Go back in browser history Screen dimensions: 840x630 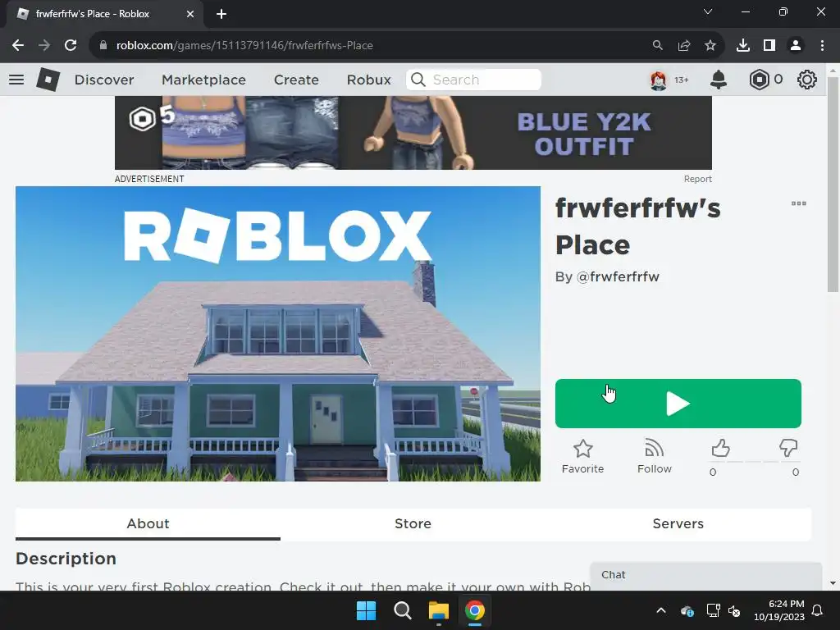click(18, 46)
